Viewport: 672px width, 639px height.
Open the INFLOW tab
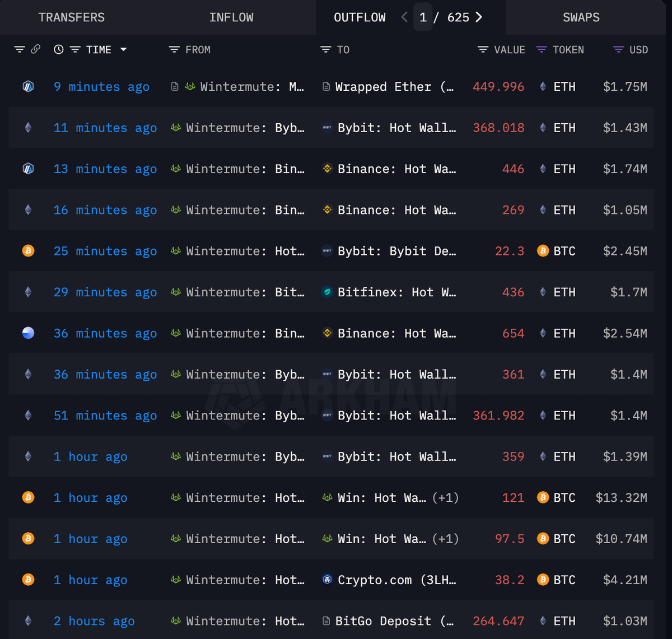pyautogui.click(x=231, y=17)
